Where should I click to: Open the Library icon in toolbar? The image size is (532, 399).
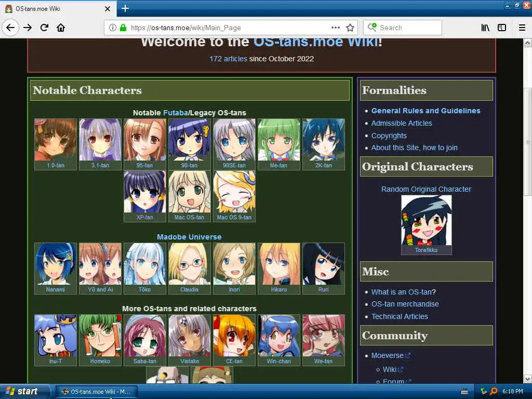click(485, 28)
